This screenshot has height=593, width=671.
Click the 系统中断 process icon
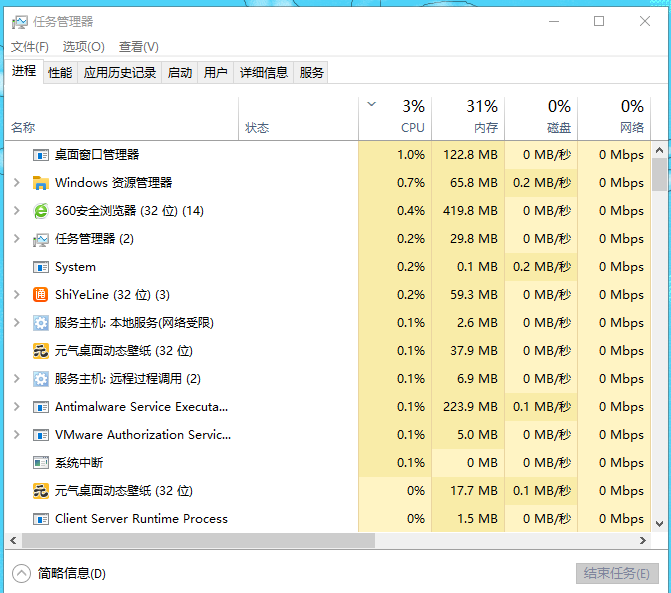point(41,463)
